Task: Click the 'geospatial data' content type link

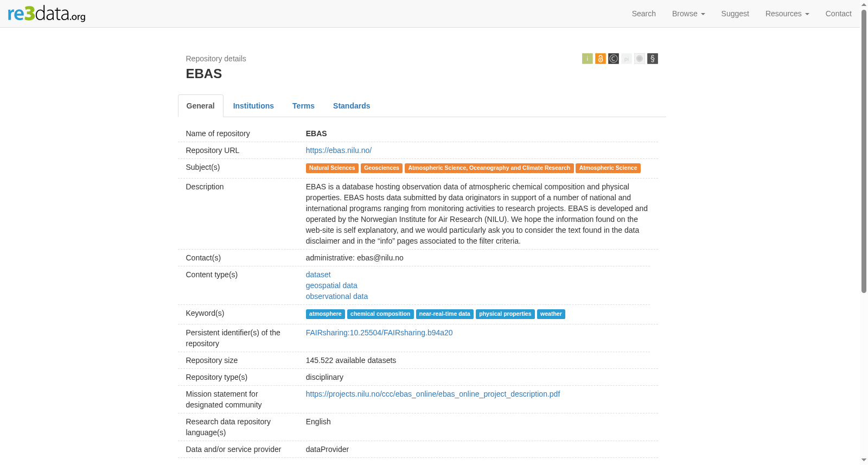Action: pyautogui.click(x=331, y=285)
